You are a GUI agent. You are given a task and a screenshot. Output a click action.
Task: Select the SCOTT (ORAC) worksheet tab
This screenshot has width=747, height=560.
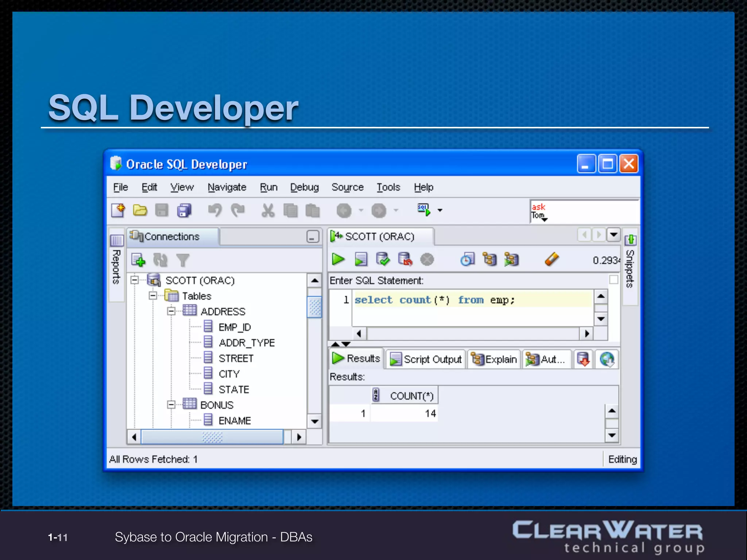tap(380, 237)
